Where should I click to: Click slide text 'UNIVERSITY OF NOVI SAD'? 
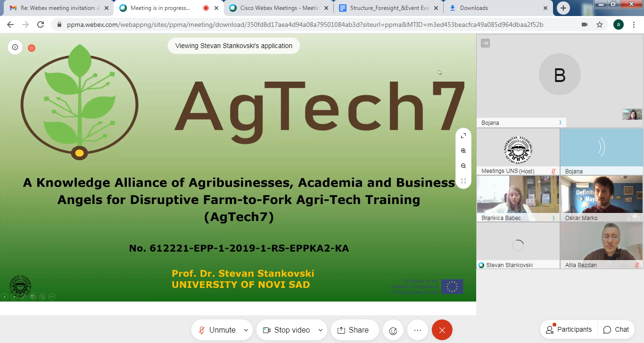[241, 285]
